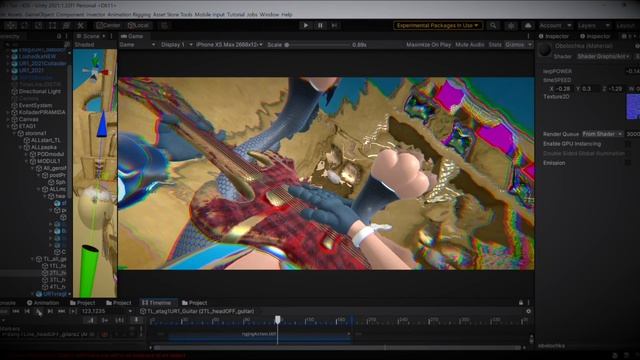Viewport: 640px width, 360px height.
Task: Step to the next Timeline frame
Action: click(x=50, y=311)
